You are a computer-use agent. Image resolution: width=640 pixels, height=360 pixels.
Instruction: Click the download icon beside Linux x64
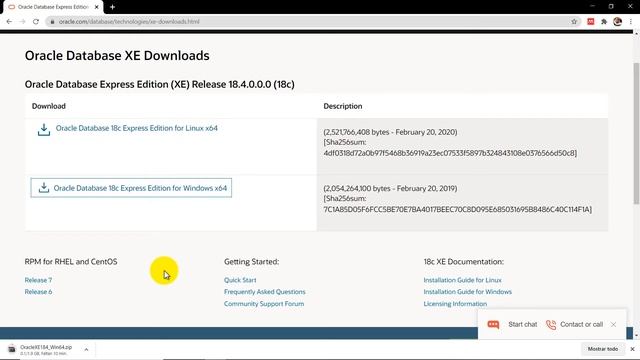(44, 130)
